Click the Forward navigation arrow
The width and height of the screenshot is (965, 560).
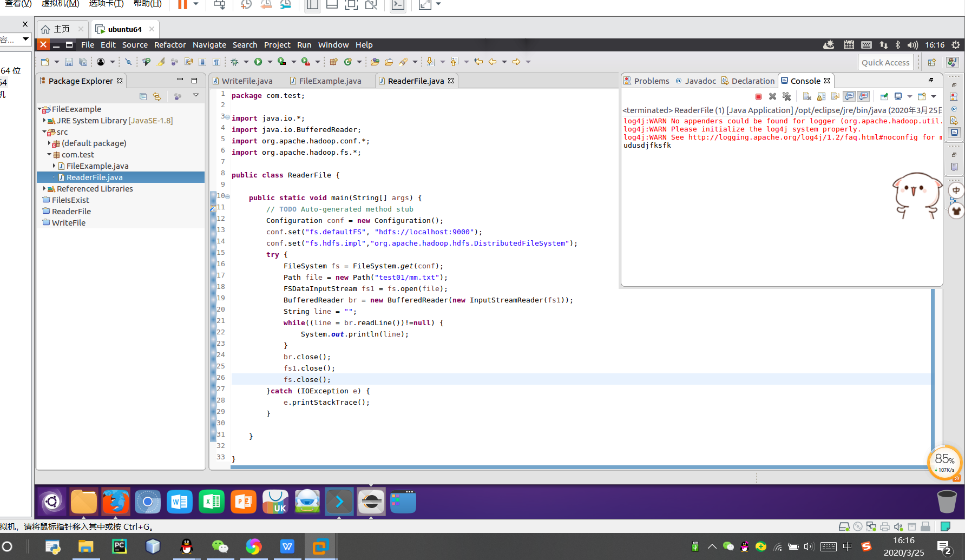click(516, 62)
